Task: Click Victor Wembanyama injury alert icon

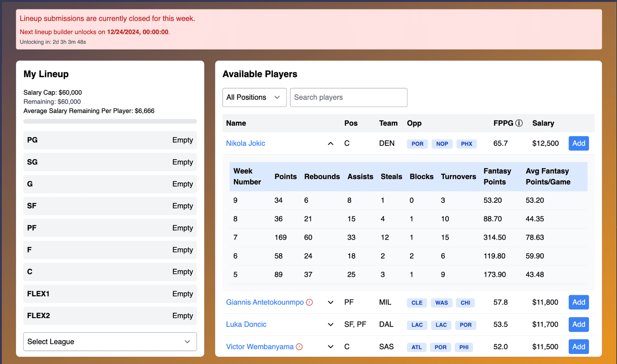Action: (299, 347)
